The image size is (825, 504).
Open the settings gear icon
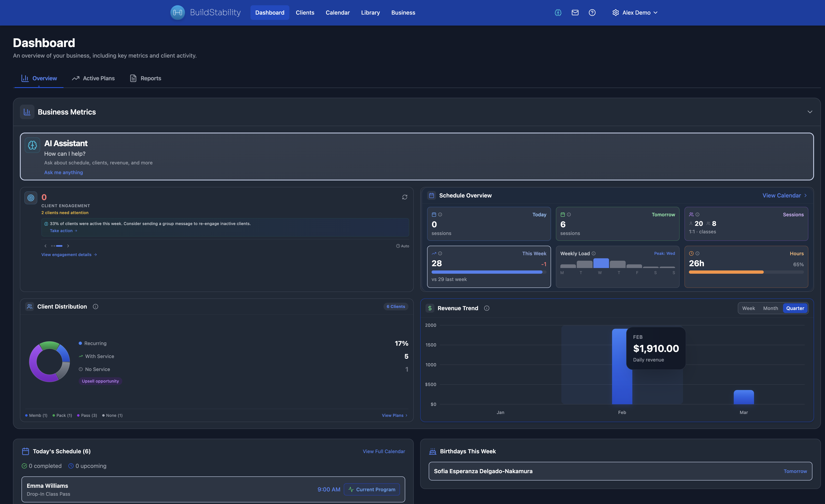click(615, 12)
